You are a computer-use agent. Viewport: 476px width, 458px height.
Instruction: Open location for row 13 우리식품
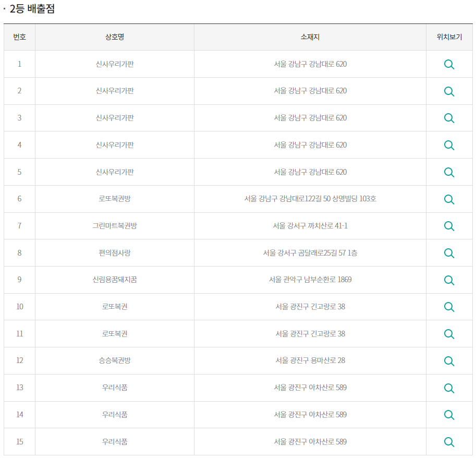pyautogui.click(x=449, y=388)
